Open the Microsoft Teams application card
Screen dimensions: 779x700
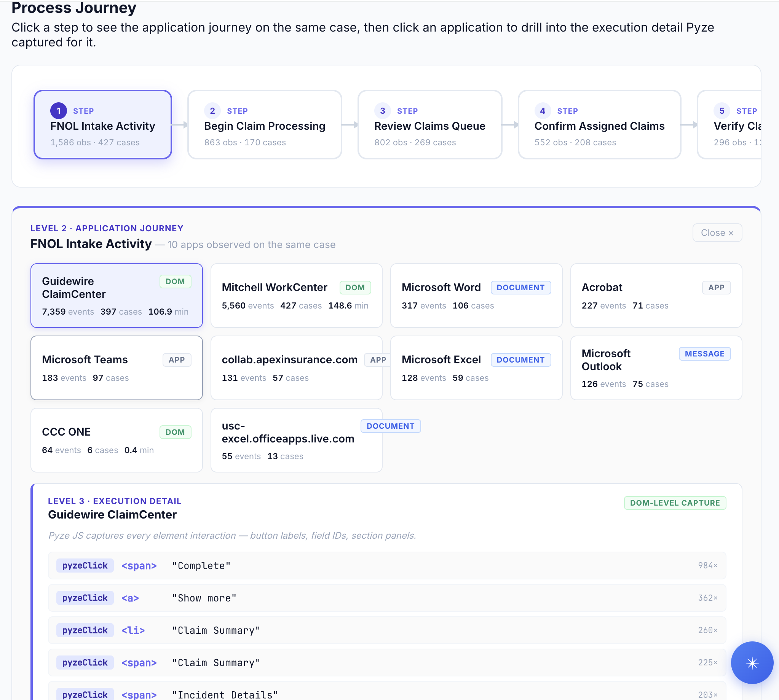pos(116,368)
